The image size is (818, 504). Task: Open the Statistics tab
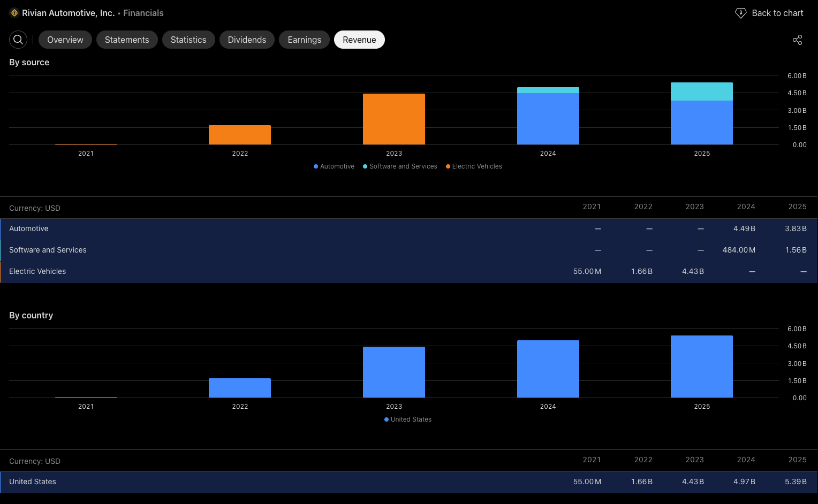[188, 40]
